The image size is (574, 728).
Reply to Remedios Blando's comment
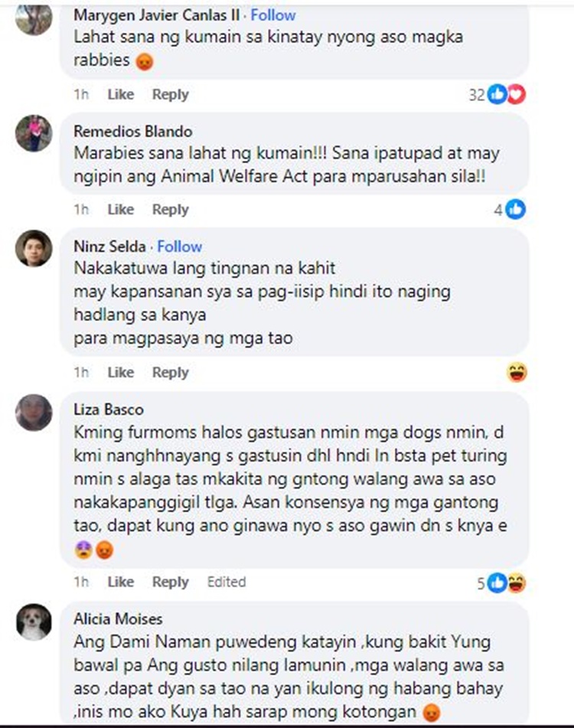[x=171, y=210]
